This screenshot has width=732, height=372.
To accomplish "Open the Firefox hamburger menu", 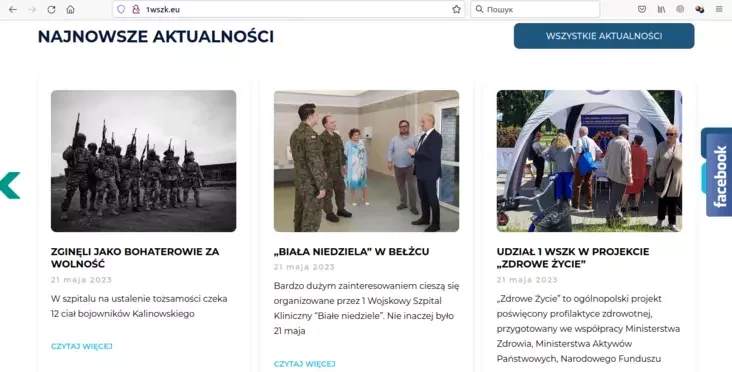I will [x=719, y=9].
